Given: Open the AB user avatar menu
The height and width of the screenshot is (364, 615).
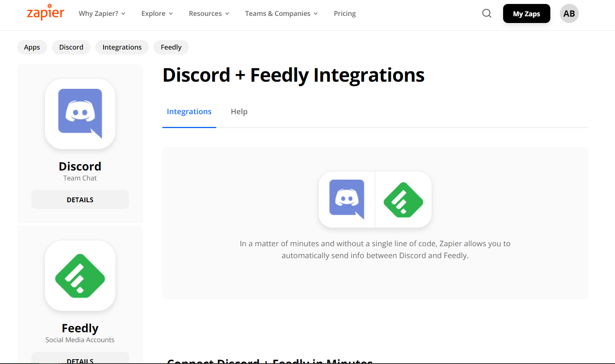Looking at the screenshot, I should tap(569, 13).
